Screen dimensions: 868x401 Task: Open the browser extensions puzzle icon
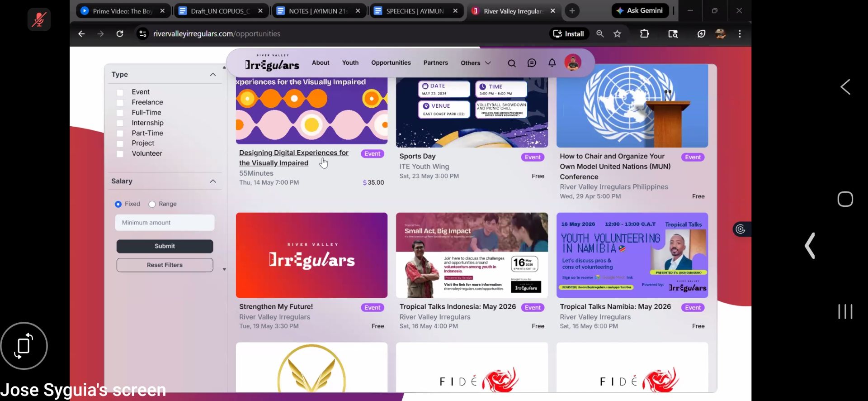pyautogui.click(x=645, y=33)
